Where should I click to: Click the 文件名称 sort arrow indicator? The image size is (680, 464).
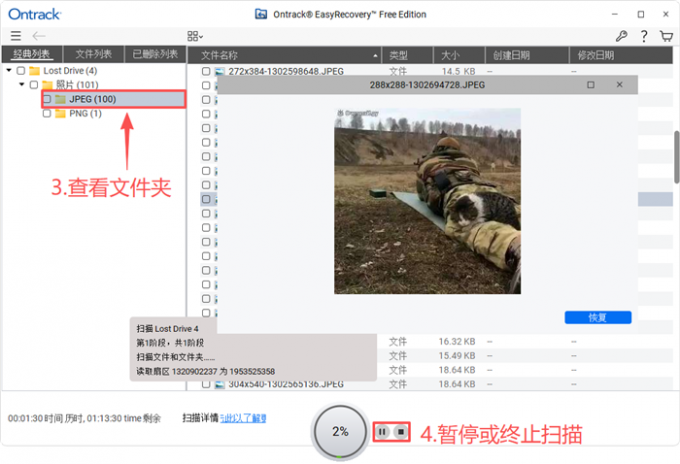[375, 56]
